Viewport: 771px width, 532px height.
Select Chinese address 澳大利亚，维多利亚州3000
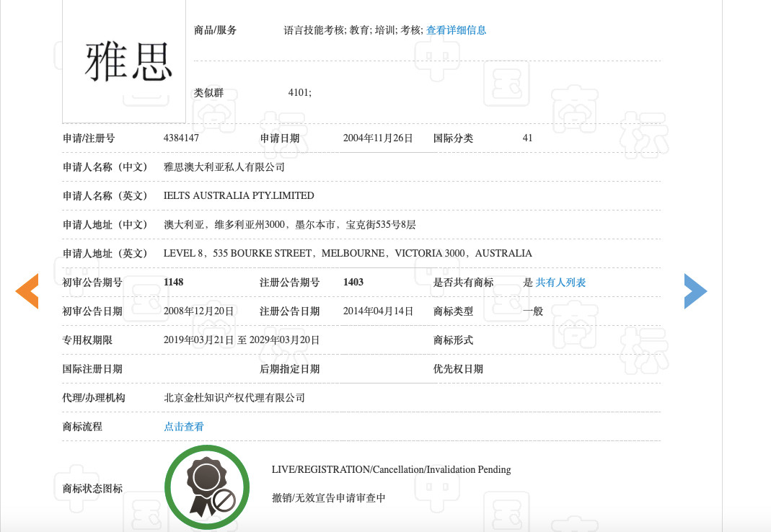[x=224, y=225]
